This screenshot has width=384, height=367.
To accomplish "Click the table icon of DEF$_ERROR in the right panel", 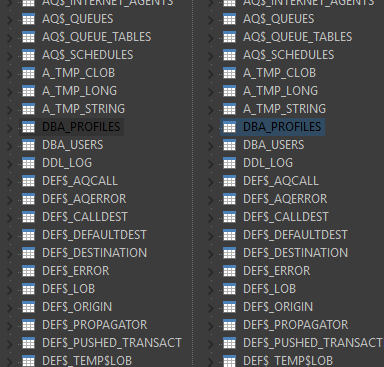I will [x=229, y=271].
